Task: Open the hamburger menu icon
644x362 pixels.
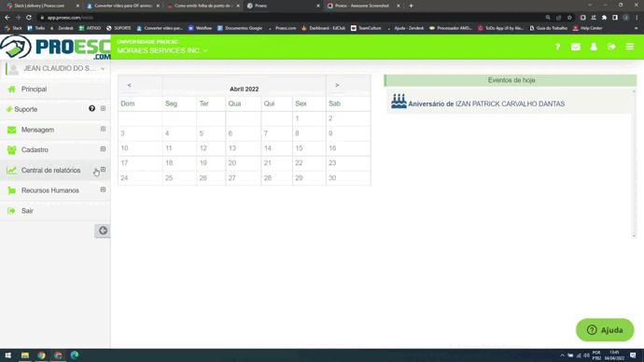Action: click(630, 47)
